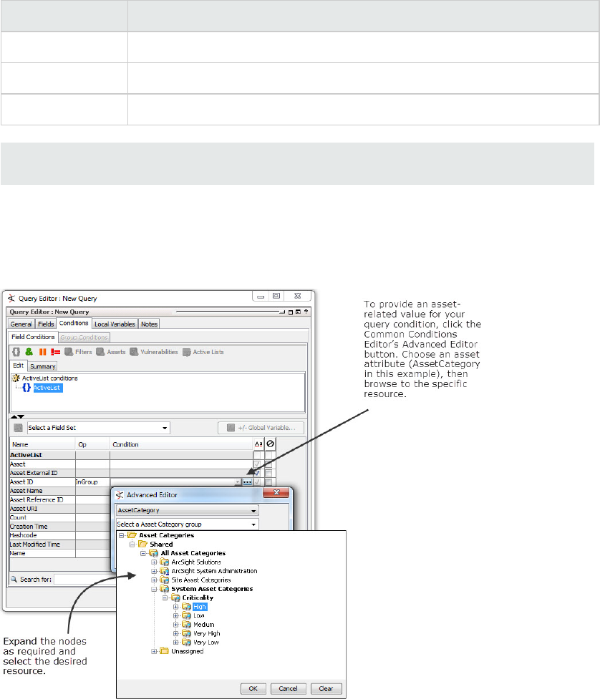Click the Assets toolbar icon
The image size is (600, 700).
100,352
